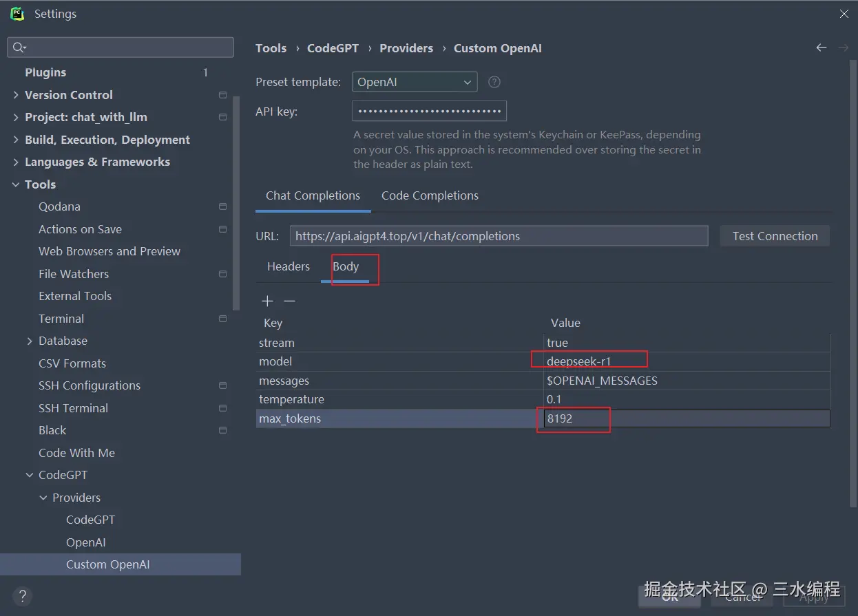Open the Body tab
This screenshot has width=858, height=616.
(346, 266)
